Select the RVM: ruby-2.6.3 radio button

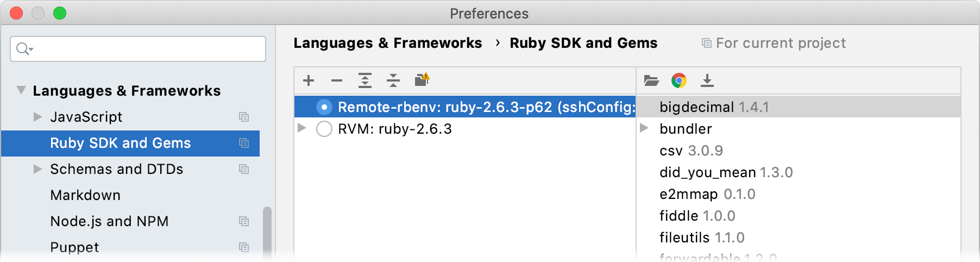324,129
